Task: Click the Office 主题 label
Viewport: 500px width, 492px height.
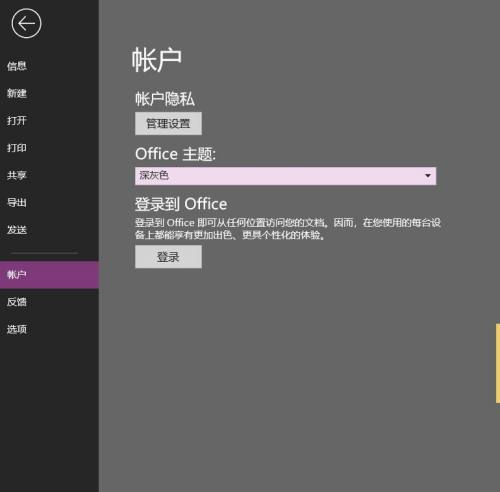Action: [176, 154]
